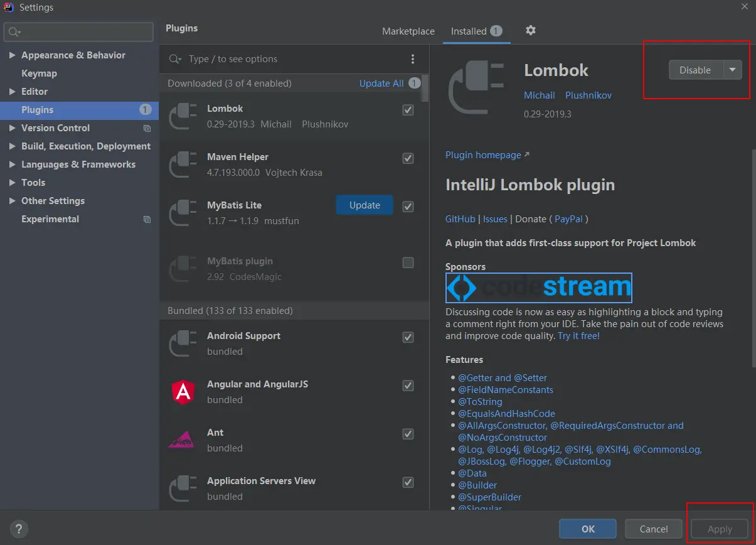The width and height of the screenshot is (756, 545).
Task: Select Experimental in settings tree
Action: tap(50, 219)
